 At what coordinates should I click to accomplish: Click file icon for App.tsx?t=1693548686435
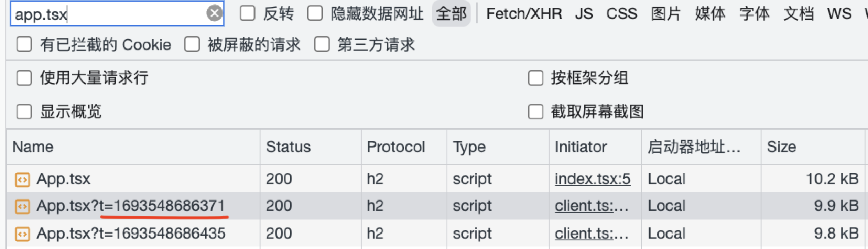point(22,234)
